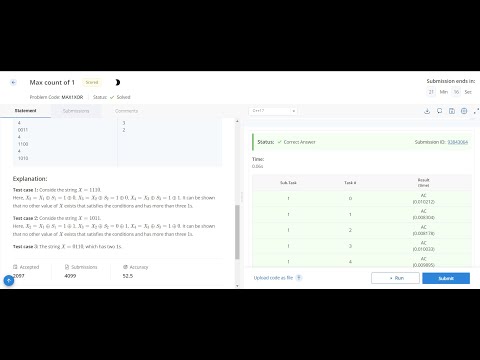Open the Comments tab
480x360 pixels.
[126, 111]
